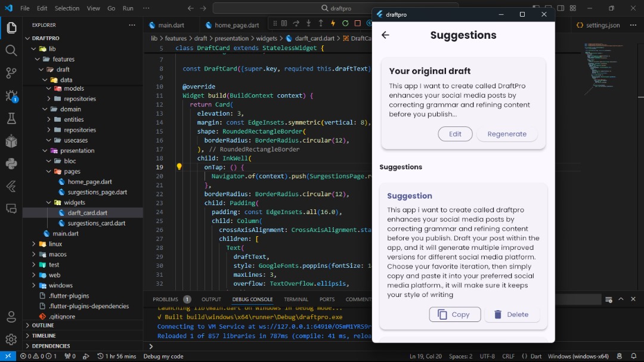644x362 pixels.
Task: Navigate back with the title bar arrow
Action: 191,8
